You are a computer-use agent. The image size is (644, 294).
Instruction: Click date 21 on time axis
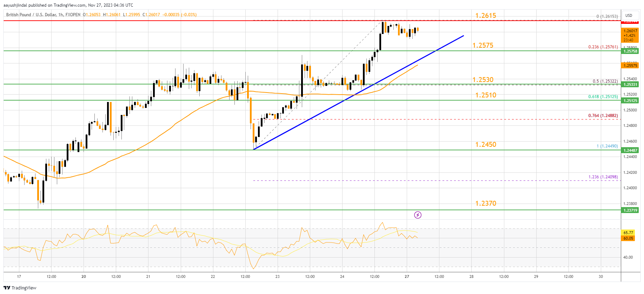point(148,276)
